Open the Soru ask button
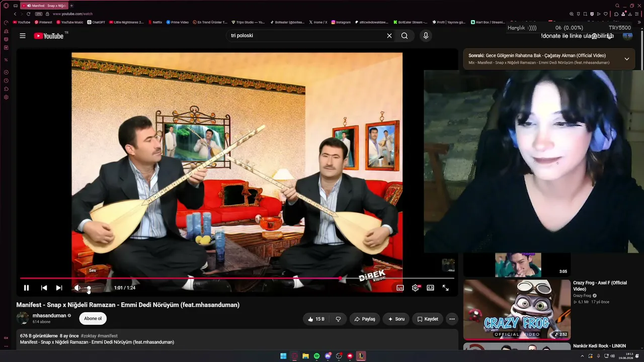This screenshot has height=362, width=644. point(396,319)
